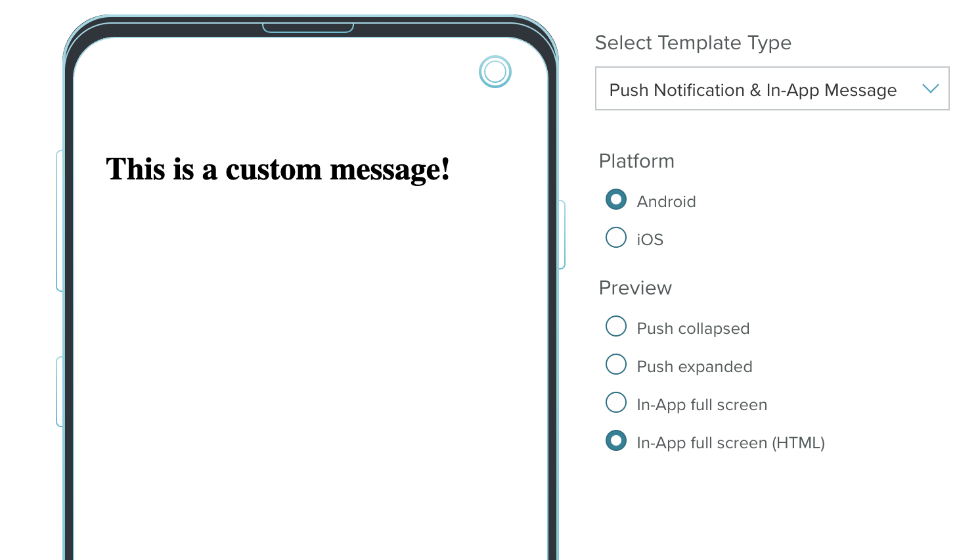Choose the Push expanded preview option
980x560 pixels.
[616, 364]
